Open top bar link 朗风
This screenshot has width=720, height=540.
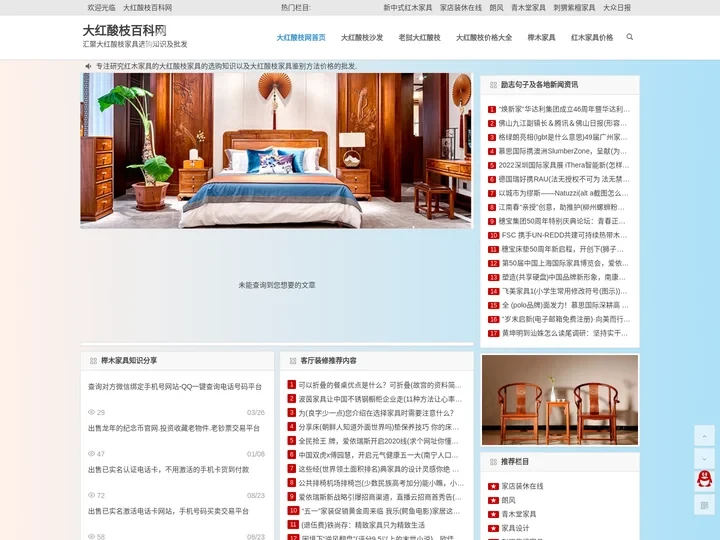click(496, 8)
